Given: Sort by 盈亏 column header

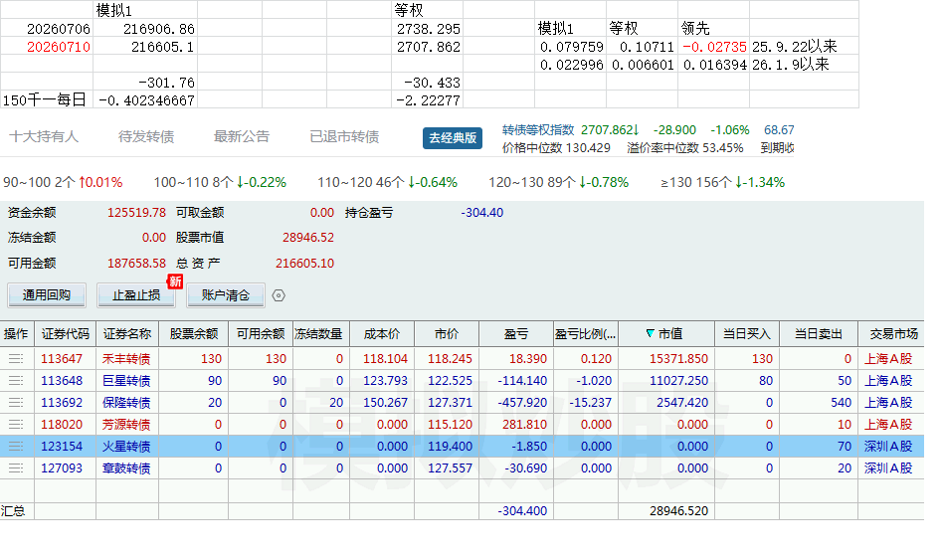Looking at the screenshot, I should (516, 334).
